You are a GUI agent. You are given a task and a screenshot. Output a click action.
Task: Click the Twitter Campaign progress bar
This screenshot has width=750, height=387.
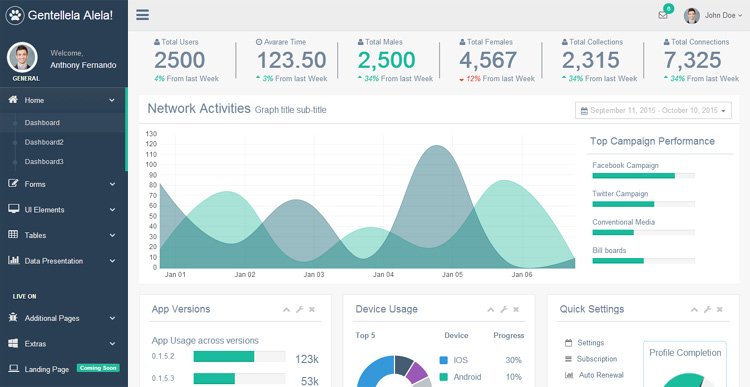click(643, 204)
